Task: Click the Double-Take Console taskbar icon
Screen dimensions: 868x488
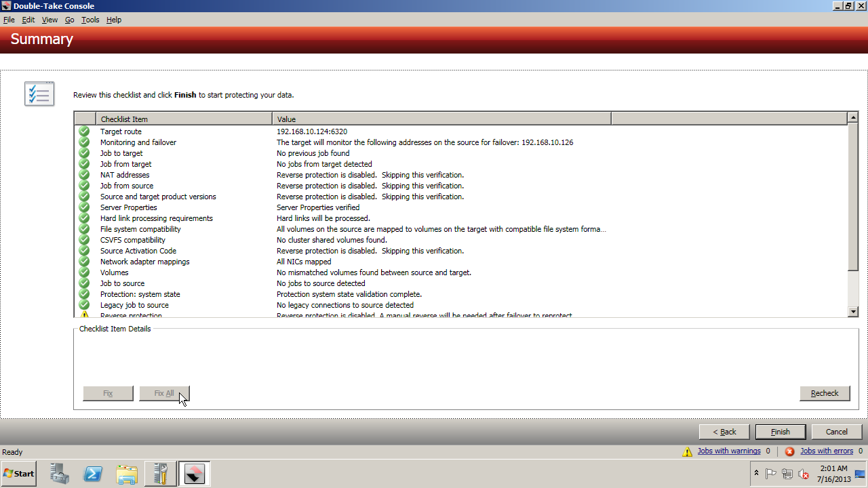Action: (x=194, y=474)
